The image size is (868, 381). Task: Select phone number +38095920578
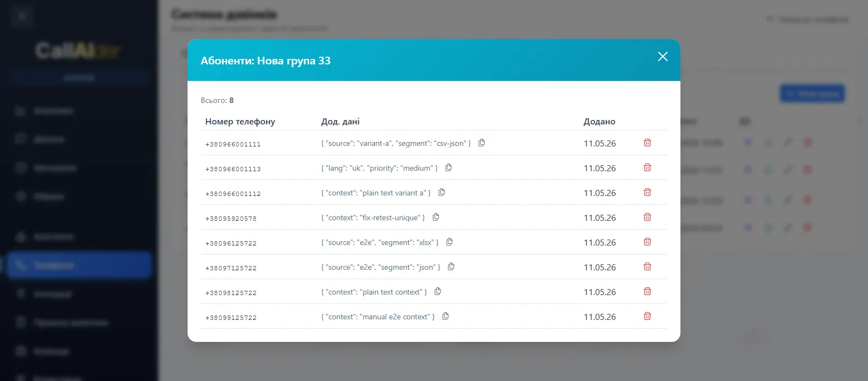[230, 219]
